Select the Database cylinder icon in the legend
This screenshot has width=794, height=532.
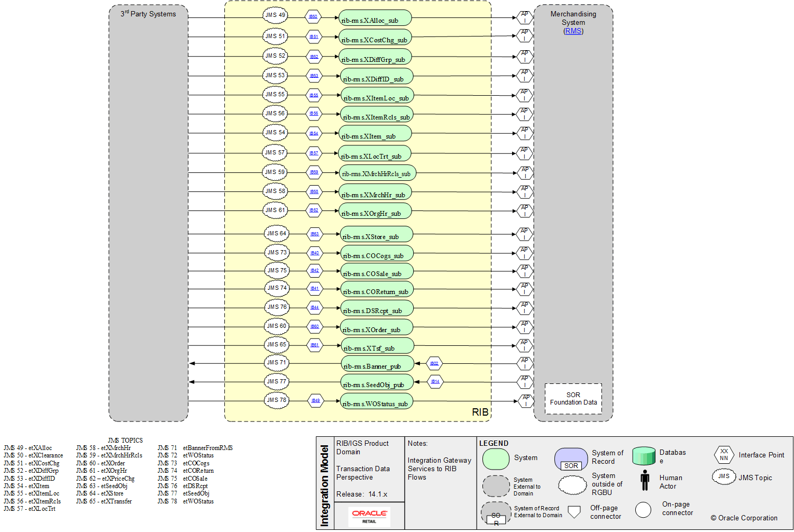point(643,456)
